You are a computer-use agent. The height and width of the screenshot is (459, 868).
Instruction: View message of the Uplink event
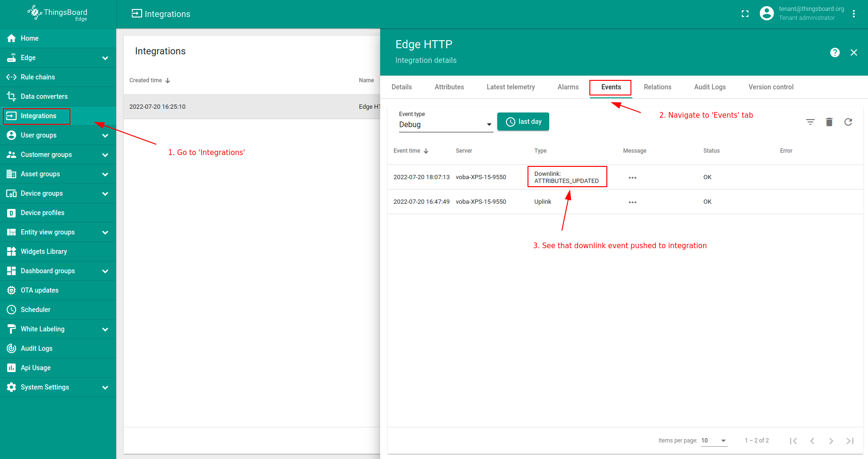pyautogui.click(x=632, y=202)
